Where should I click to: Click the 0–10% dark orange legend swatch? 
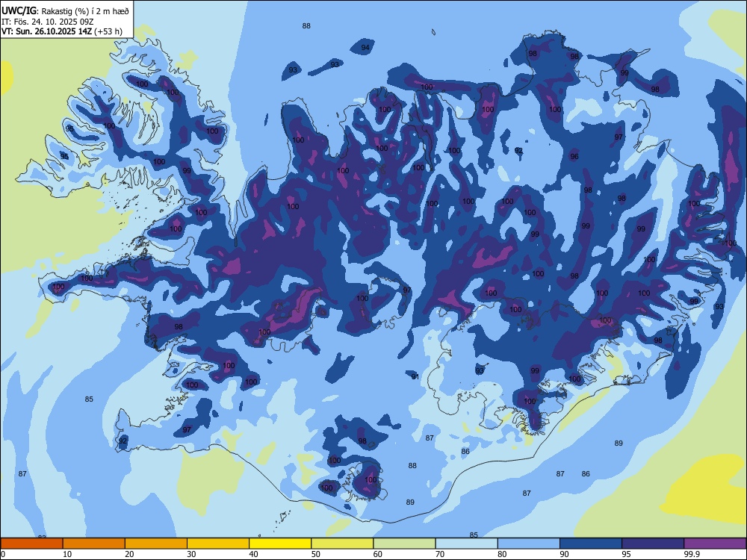pyautogui.click(x=31, y=544)
